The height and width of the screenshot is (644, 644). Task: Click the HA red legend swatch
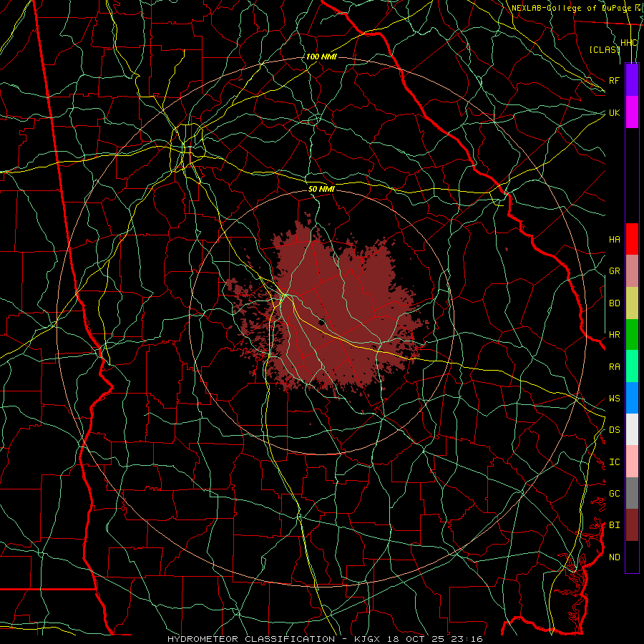[632, 239]
